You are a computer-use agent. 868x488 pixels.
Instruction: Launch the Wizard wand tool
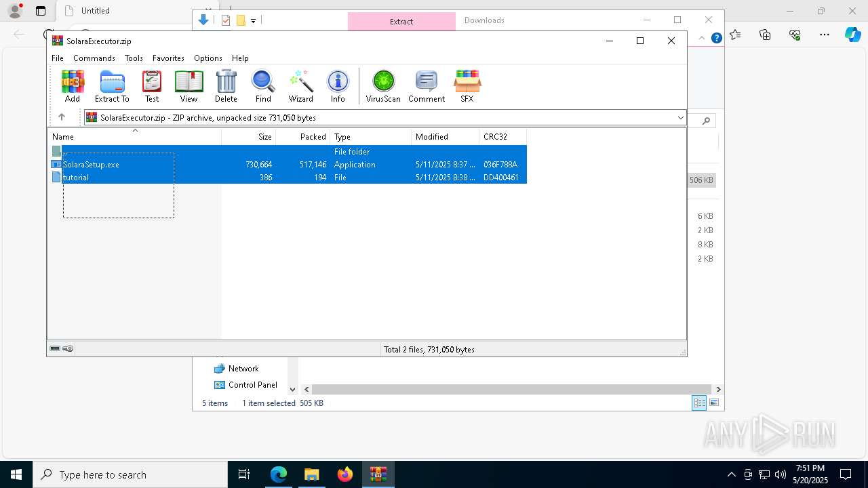click(300, 86)
